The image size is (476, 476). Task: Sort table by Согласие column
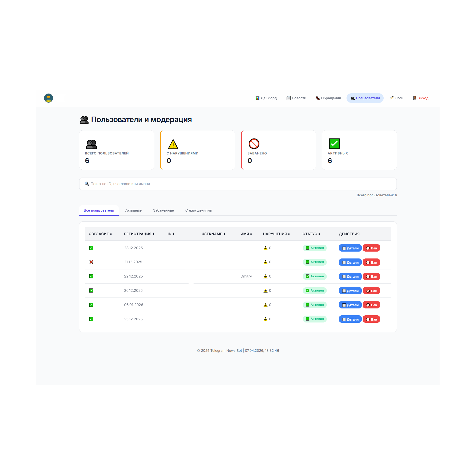[100, 234]
